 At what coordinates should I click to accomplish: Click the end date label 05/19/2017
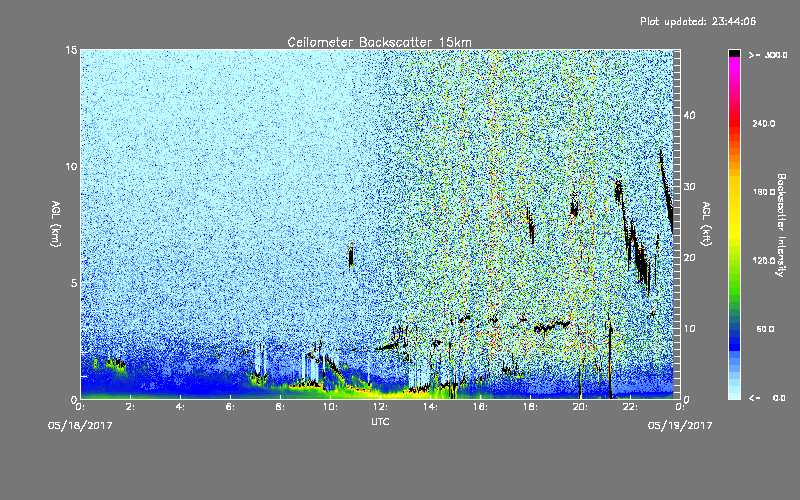(680, 426)
